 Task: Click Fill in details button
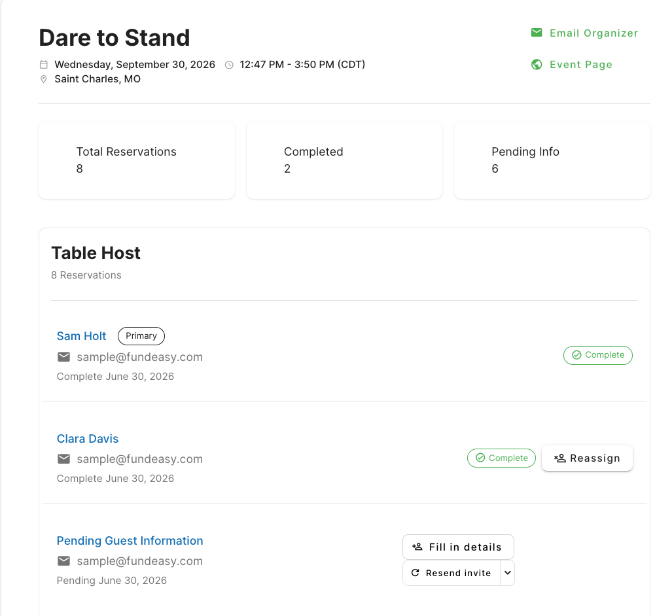[458, 547]
